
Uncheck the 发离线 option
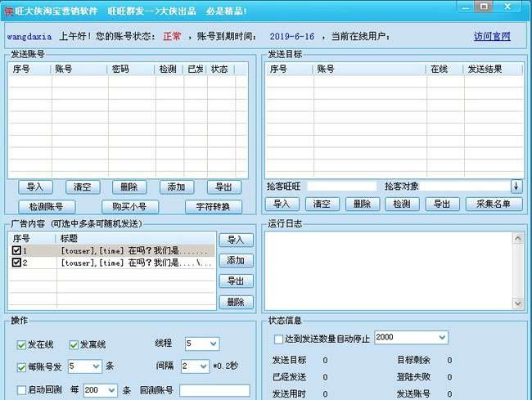click(74, 344)
